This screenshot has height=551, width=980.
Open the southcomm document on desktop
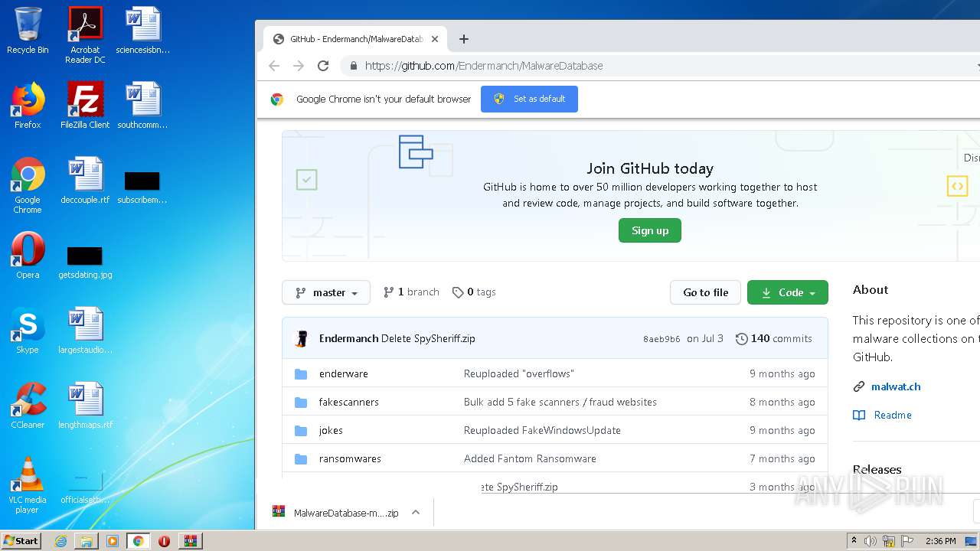click(143, 106)
